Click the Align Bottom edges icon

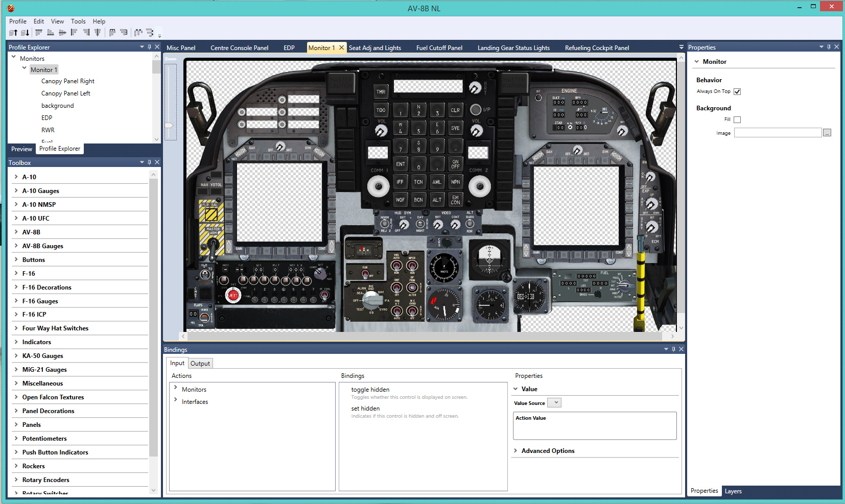click(x=51, y=33)
